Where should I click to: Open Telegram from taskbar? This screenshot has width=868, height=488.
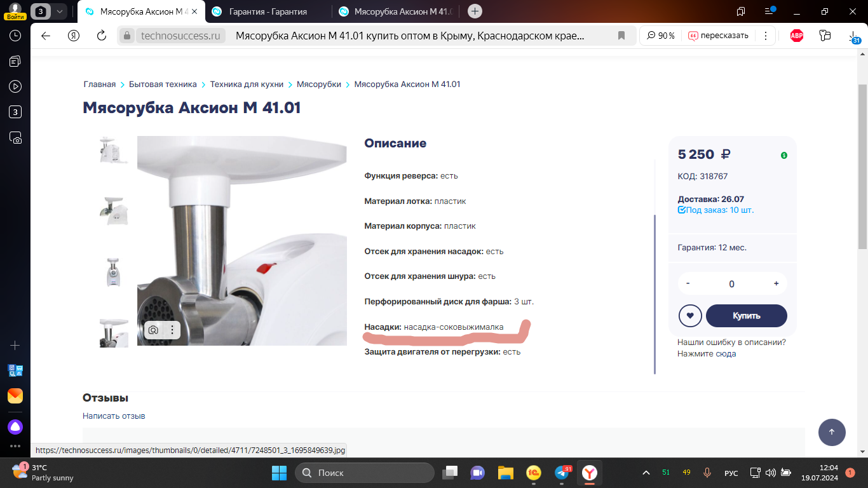point(562,473)
